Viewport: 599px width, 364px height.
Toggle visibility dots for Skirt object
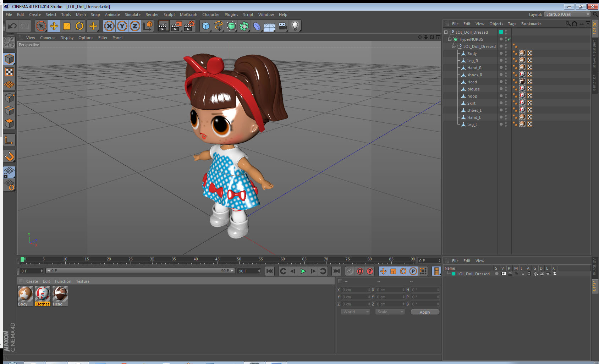[506, 103]
